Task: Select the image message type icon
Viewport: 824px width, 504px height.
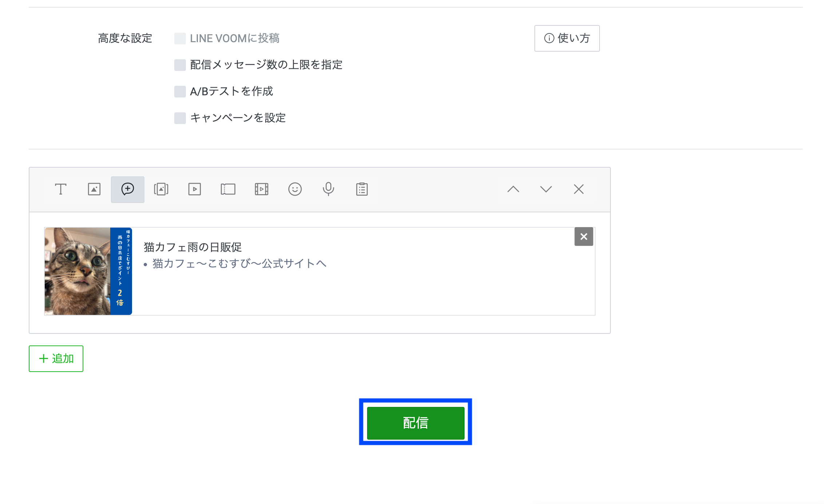Action: (x=94, y=189)
